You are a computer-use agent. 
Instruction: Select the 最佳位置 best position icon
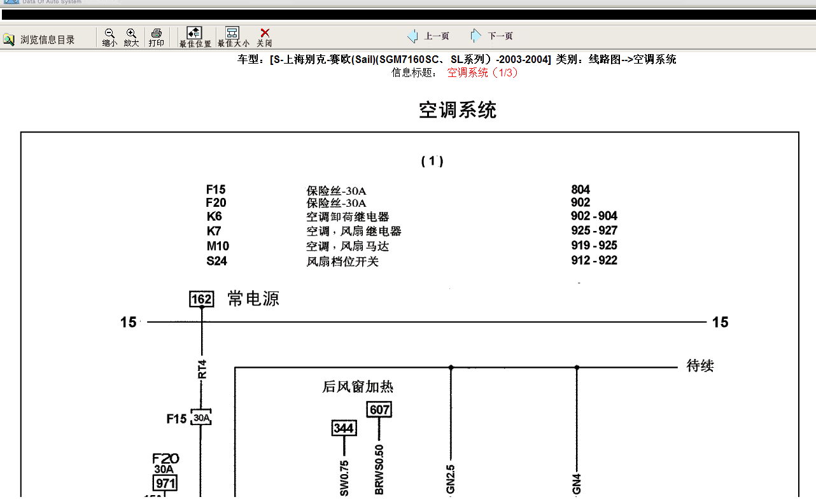pos(195,38)
